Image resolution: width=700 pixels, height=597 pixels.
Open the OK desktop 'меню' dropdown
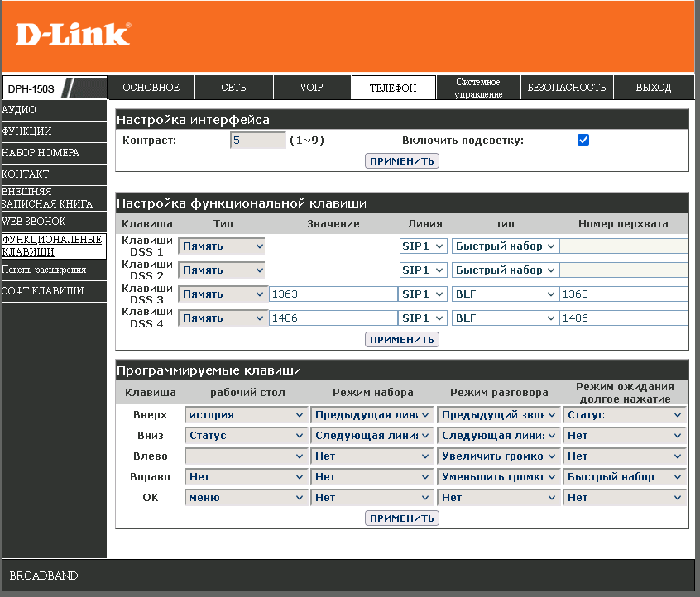pos(246,498)
